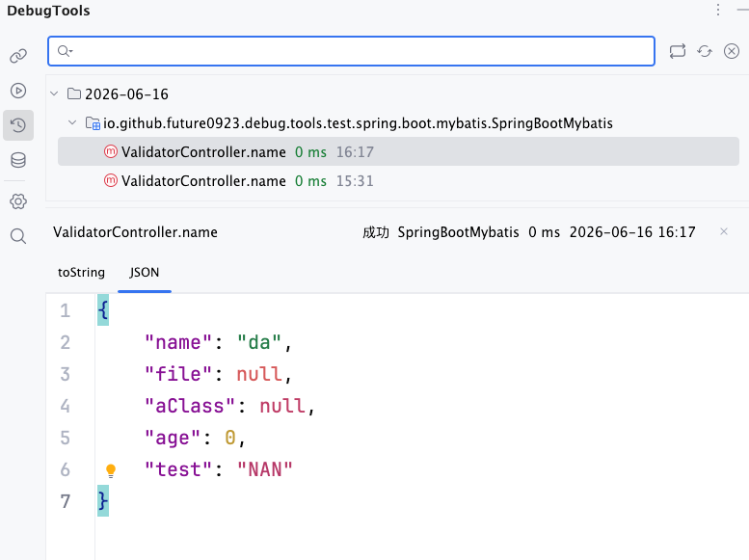Refresh history list with circular arrows icon
Screen dimensions: 749x560
[x=705, y=51]
